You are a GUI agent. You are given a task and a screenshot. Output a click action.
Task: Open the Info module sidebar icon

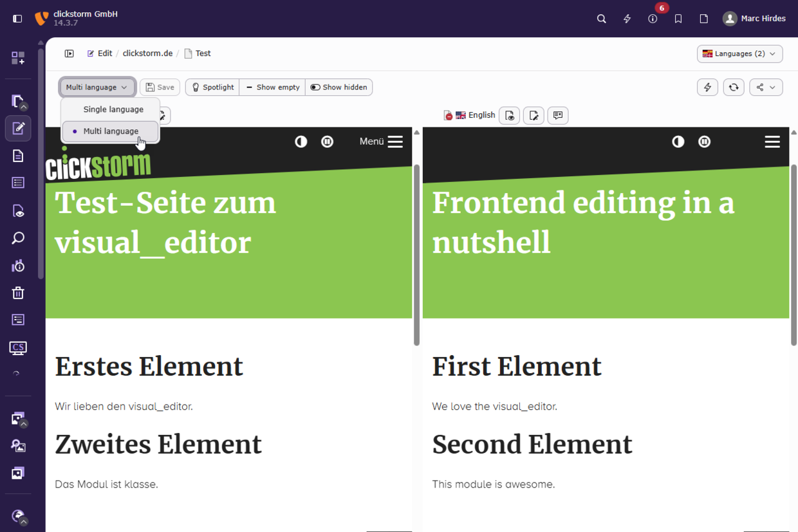point(18,266)
